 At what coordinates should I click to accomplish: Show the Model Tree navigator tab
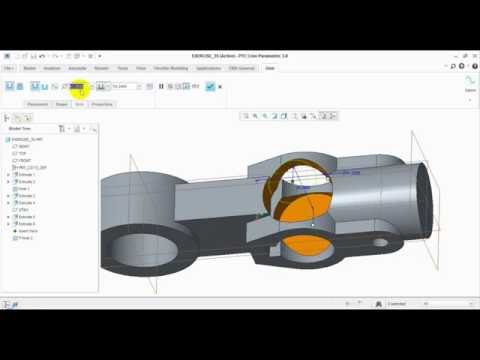(x=7, y=118)
